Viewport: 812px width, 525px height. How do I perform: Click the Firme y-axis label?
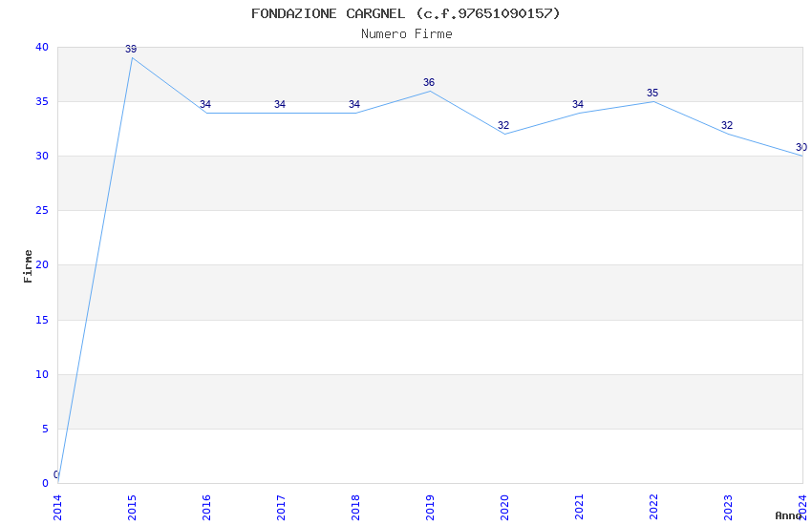pyautogui.click(x=28, y=266)
